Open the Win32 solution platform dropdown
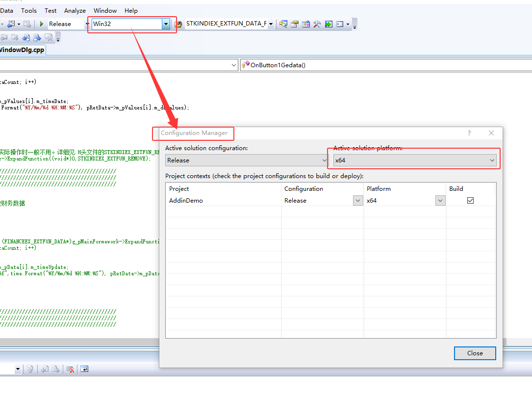 tap(166, 24)
